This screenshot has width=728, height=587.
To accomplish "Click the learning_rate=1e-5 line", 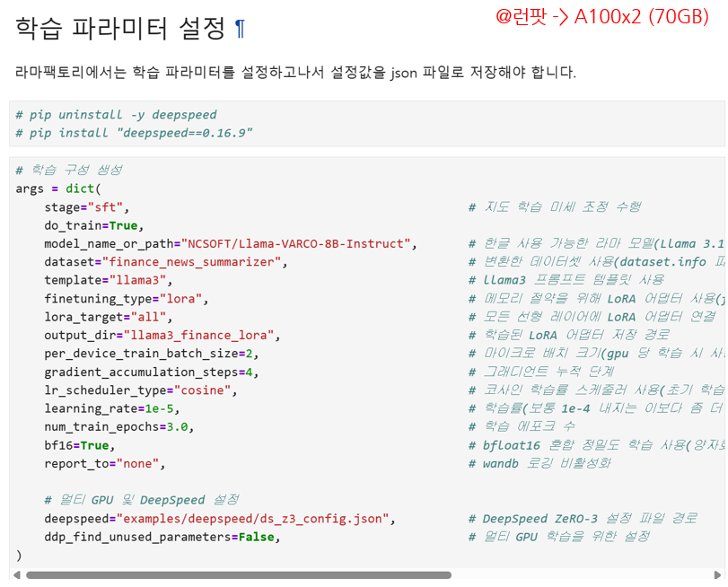I will [112, 408].
